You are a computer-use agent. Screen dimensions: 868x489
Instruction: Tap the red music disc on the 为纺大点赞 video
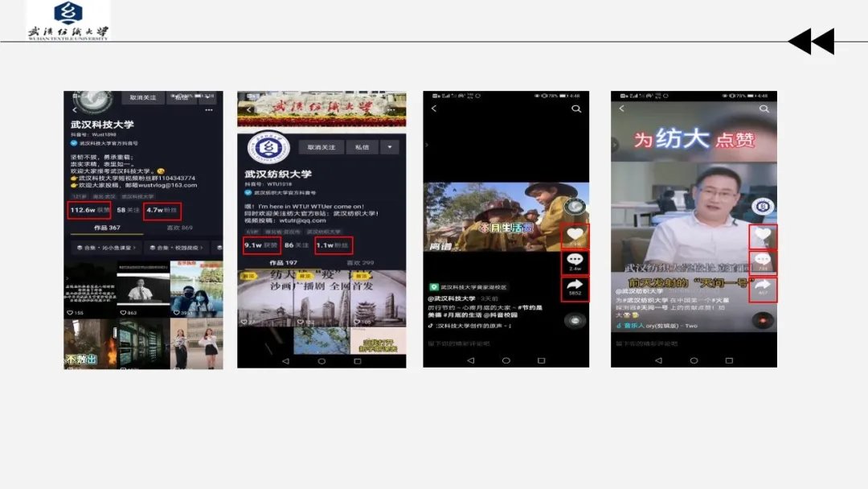(763, 321)
